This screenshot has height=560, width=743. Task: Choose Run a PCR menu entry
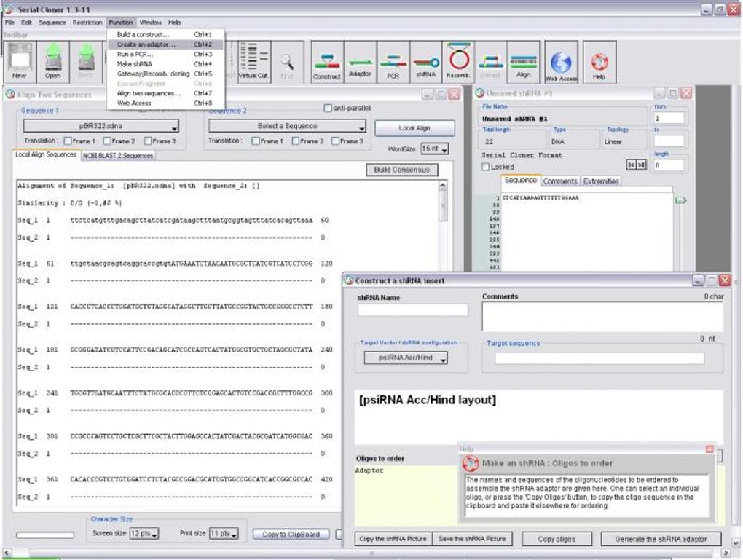tap(165, 54)
